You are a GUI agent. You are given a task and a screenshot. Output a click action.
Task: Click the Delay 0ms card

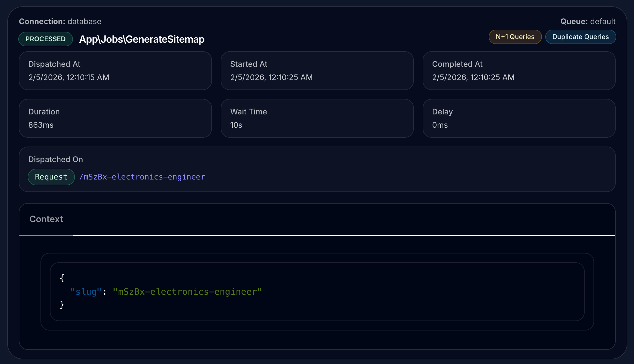tap(519, 118)
